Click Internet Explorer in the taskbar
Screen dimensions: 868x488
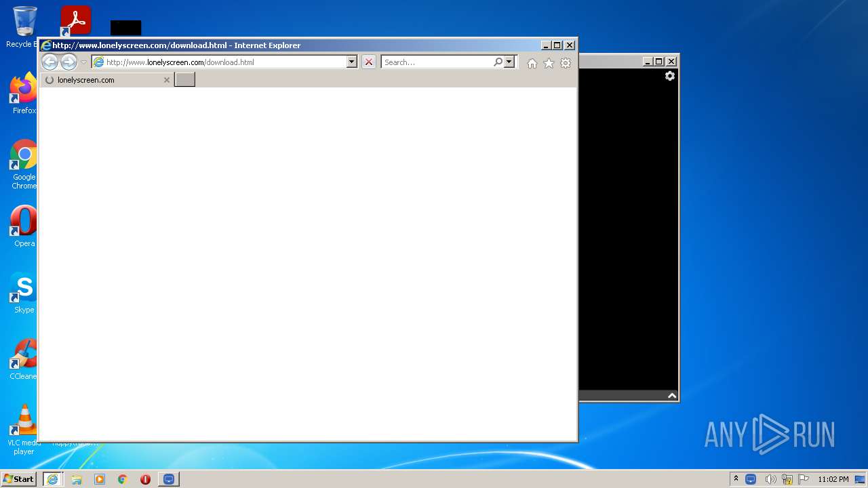click(53, 479)
